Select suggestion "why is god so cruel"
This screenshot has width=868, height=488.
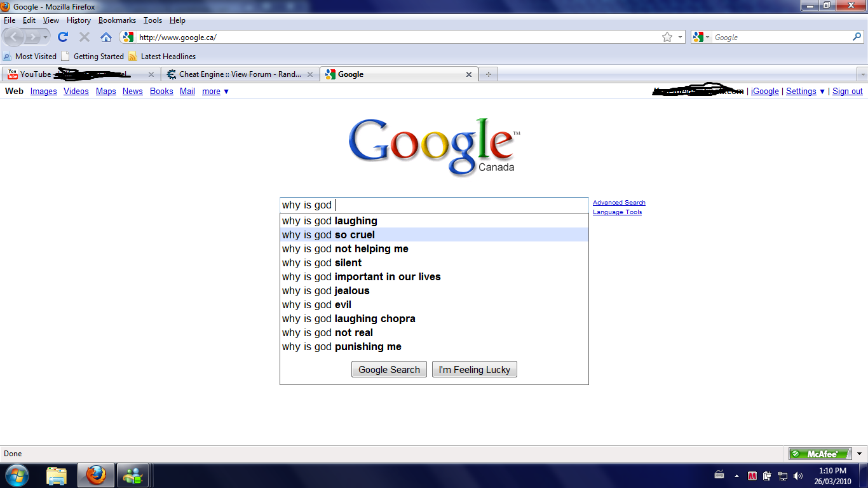(435, 235)
